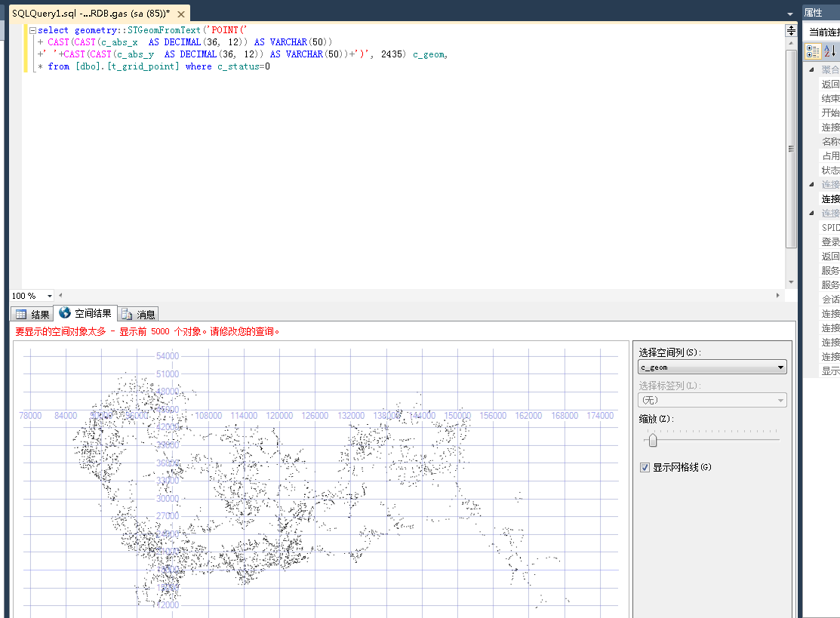Screen dimensions: 840x618
Task: Click the grid icon on 结果 tab
Action: [x=21, y=315]
